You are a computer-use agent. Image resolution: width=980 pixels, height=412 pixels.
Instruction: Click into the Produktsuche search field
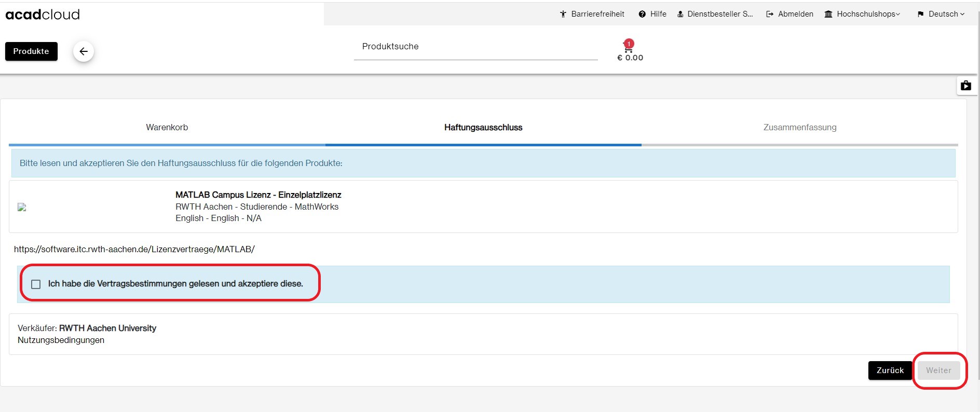(475, 47)
